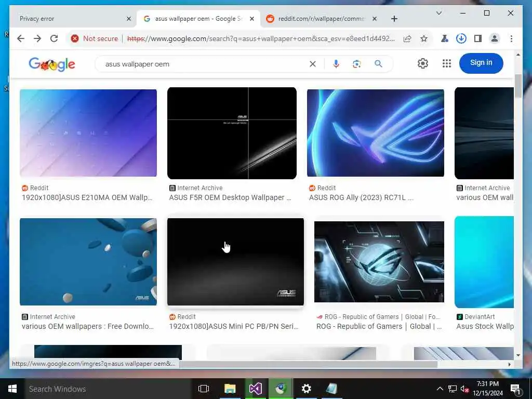Open the notification action center
Screen dimensions: 532x399
click(515, 389)
